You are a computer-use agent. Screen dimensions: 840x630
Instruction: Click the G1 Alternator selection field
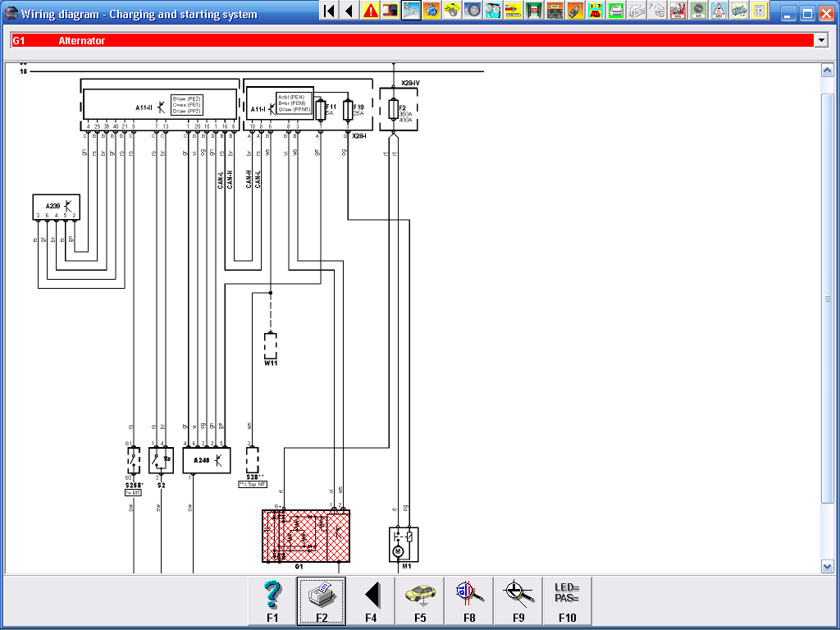click(413, 40)
